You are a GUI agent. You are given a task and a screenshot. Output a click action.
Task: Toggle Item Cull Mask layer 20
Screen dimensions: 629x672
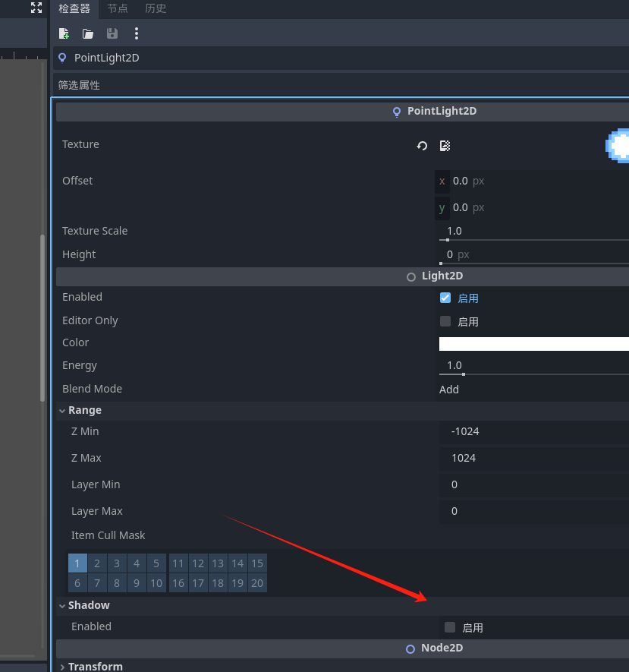(257, 583)
